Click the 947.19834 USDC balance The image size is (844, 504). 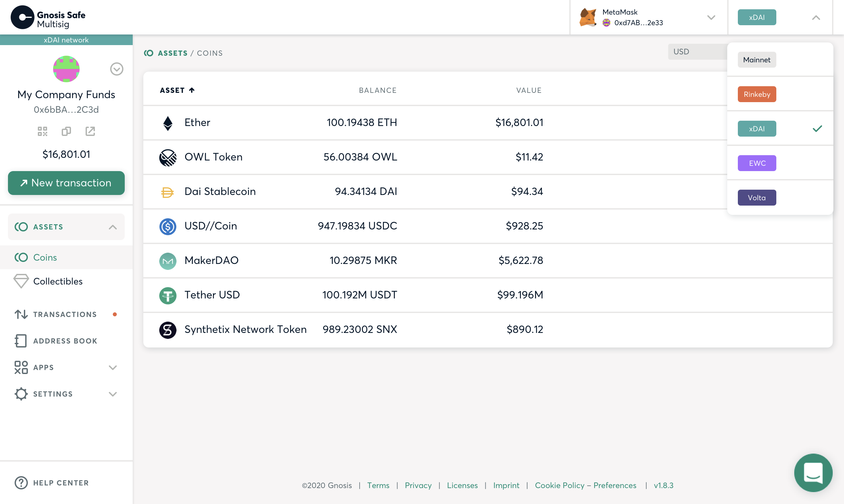pos(357,226)
